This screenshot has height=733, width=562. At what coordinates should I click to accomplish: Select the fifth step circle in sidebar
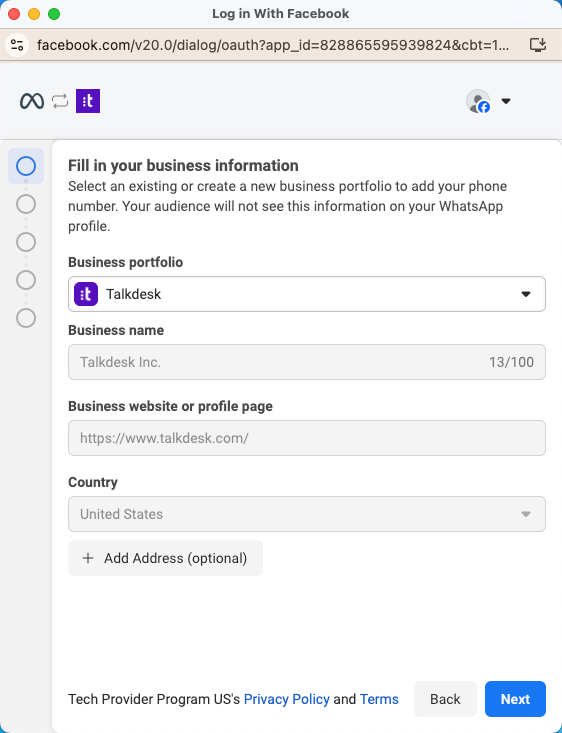(26, 318)
